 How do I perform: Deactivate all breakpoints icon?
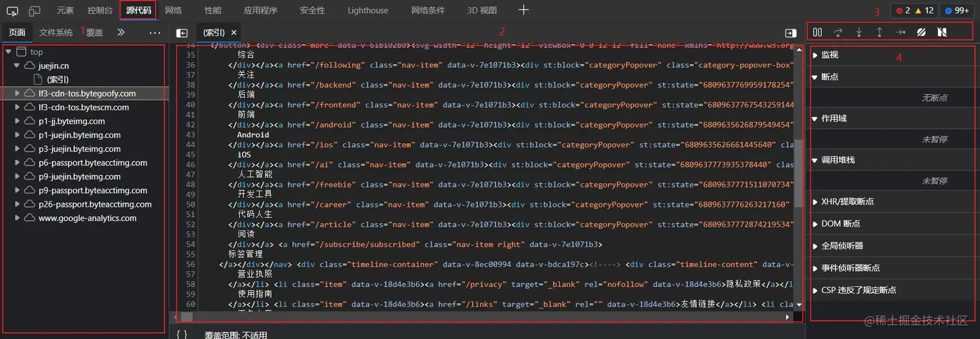[x=921, y=32]
